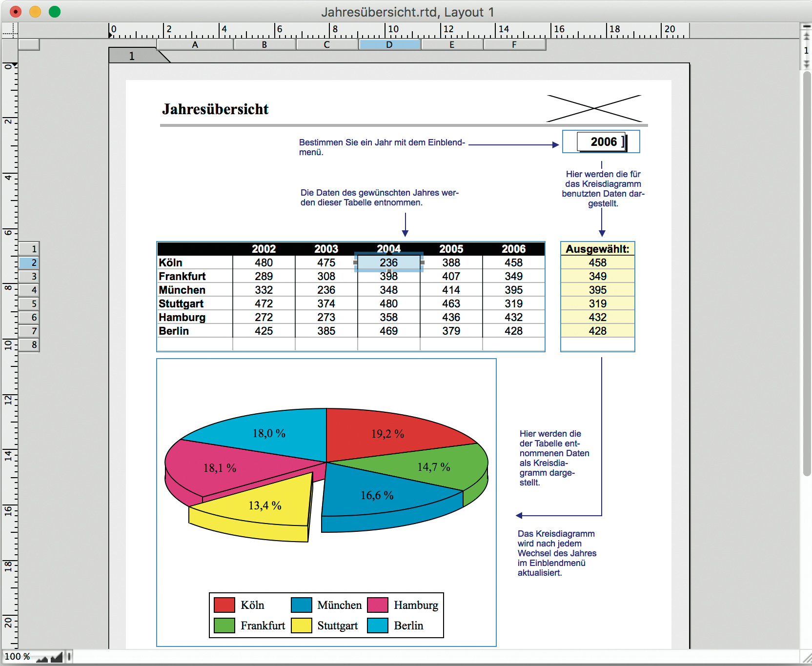
Task: Click the spreadsheet select-all corner box
Action: coord(29,44)
